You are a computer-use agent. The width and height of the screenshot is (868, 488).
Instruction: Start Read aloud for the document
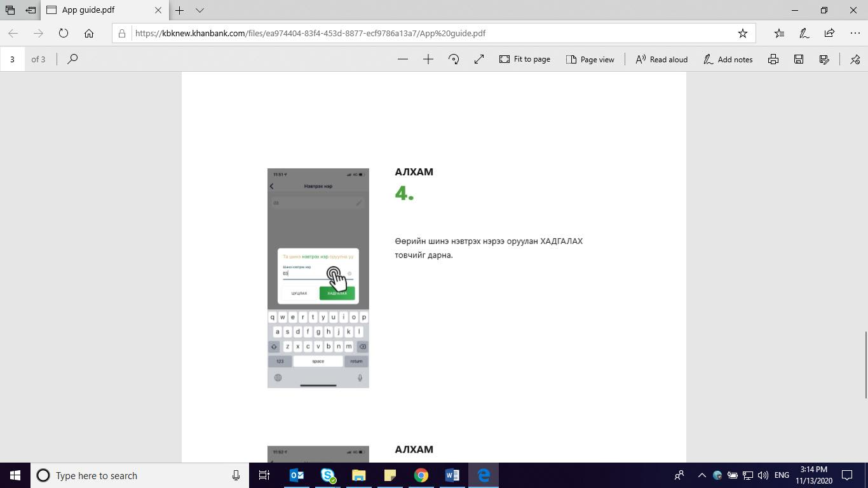pyautogui.click(x=661, y=59)
